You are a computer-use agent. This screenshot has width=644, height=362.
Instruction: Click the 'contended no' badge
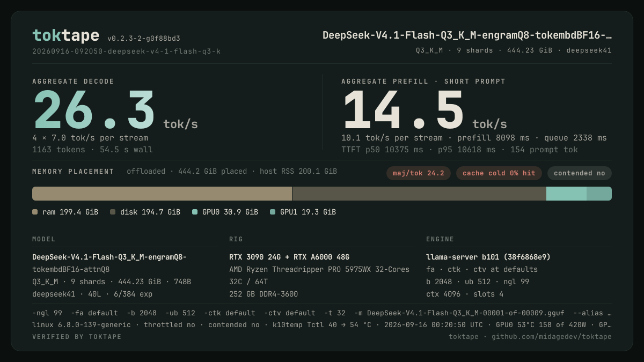click(580, 173)
